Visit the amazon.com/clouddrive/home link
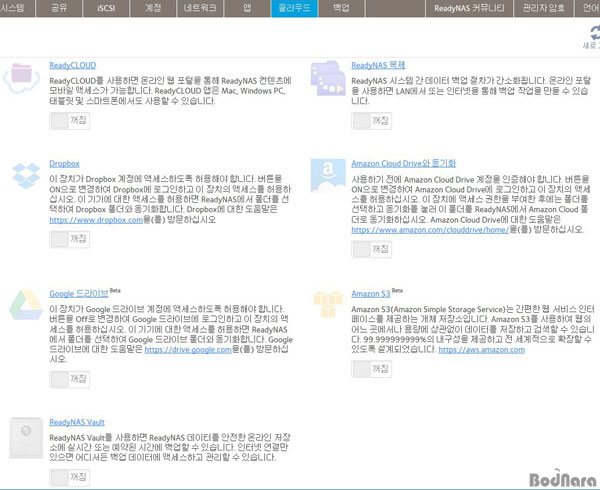 pyautogui.click(x=430, y=230)
